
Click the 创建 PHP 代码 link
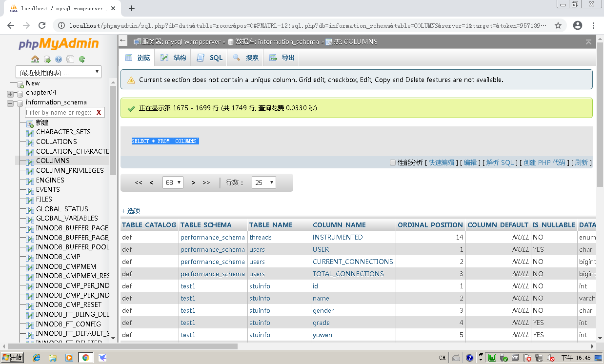pyautogui.click(x=544, y=162)
